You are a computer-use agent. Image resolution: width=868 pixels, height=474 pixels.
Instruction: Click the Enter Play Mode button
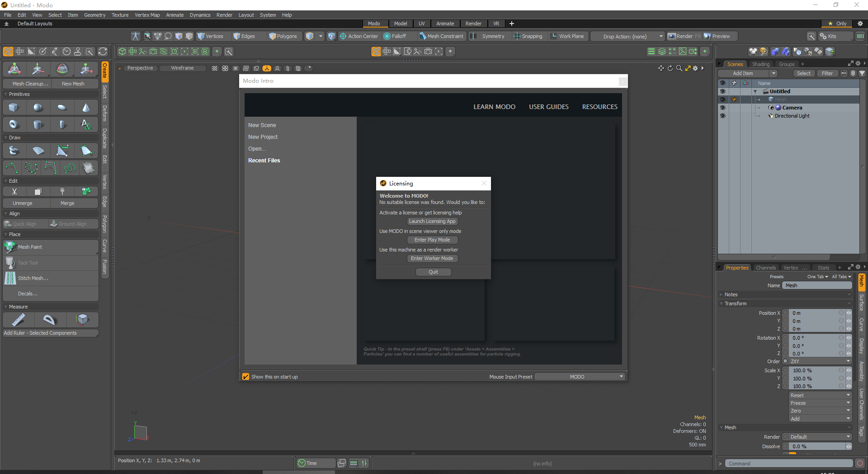click(432, 240)
